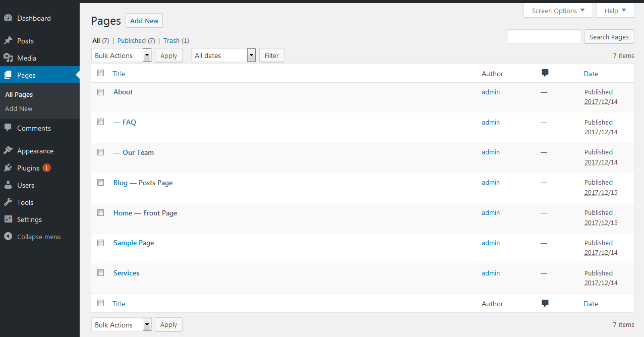The height and width of the screenshot is (337, 644).
Task: Open the Settings menu item
Action: tap(29, 219)
